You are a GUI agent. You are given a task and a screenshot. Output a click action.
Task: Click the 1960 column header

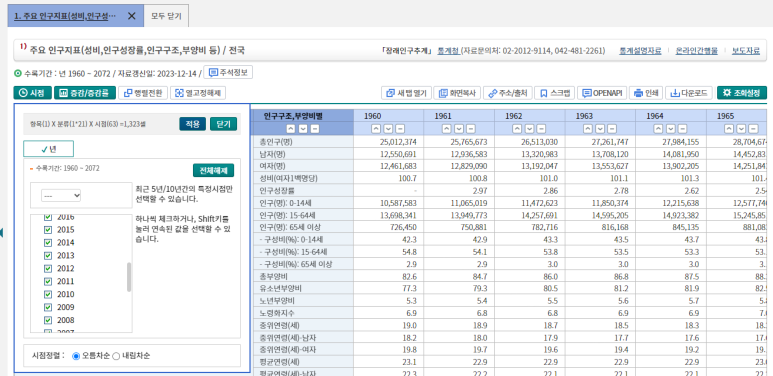click(388, 116)
